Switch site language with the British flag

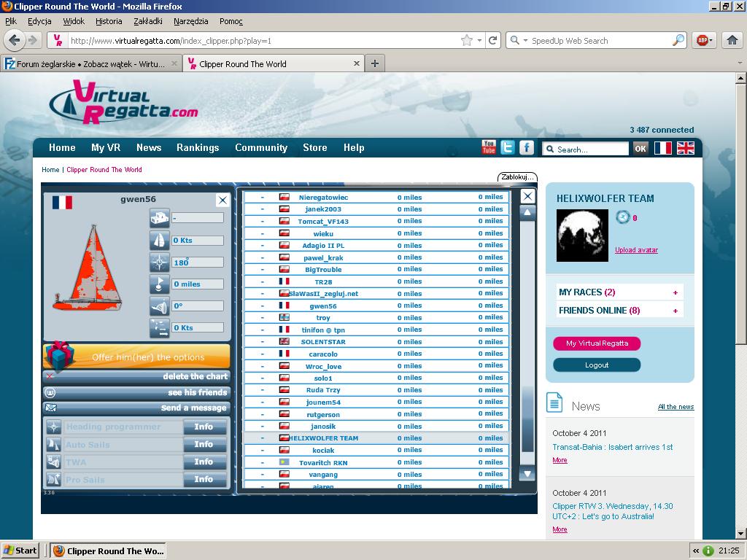pos(686,148)
